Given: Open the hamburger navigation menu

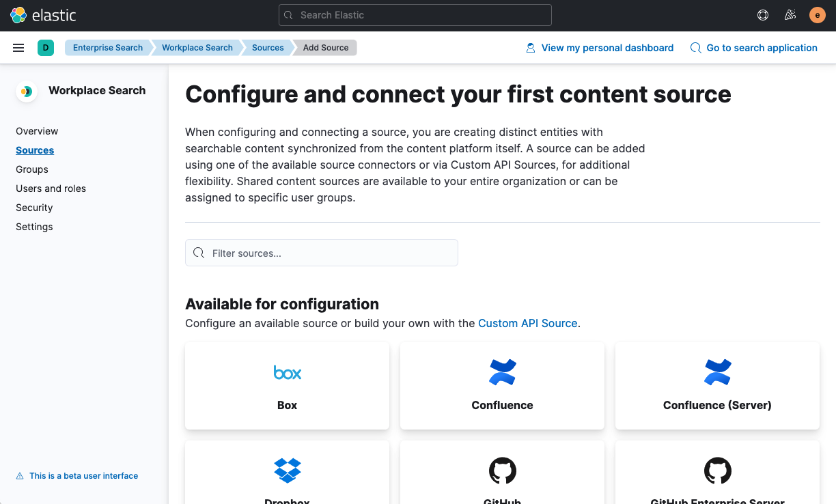Looking at the screenshot, I should (18, 47).
